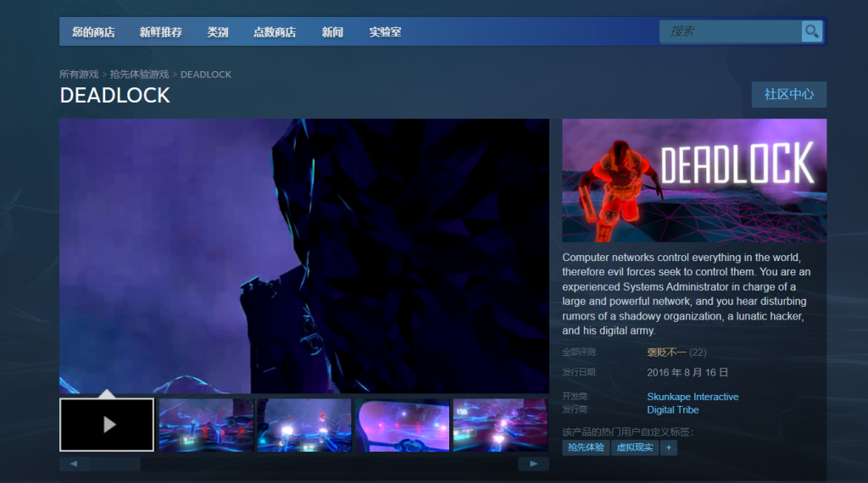868x483 pixels.
Task: Click the main video preview area
Action: tap(304, 256)
